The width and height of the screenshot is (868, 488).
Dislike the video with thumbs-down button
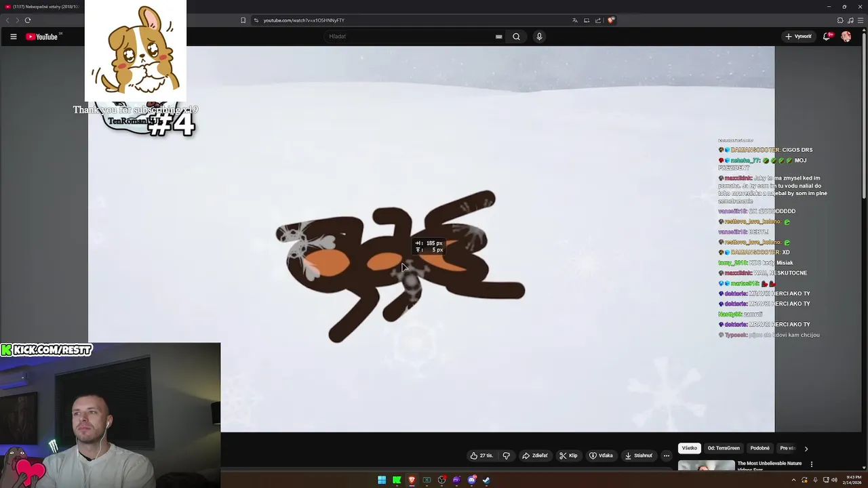[x=506, y=455]
